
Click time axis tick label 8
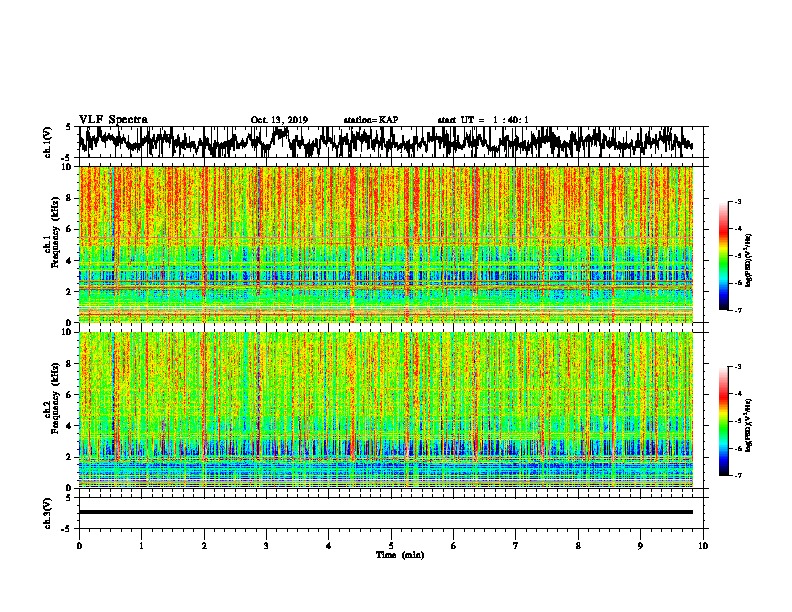(x=578, y=546)
